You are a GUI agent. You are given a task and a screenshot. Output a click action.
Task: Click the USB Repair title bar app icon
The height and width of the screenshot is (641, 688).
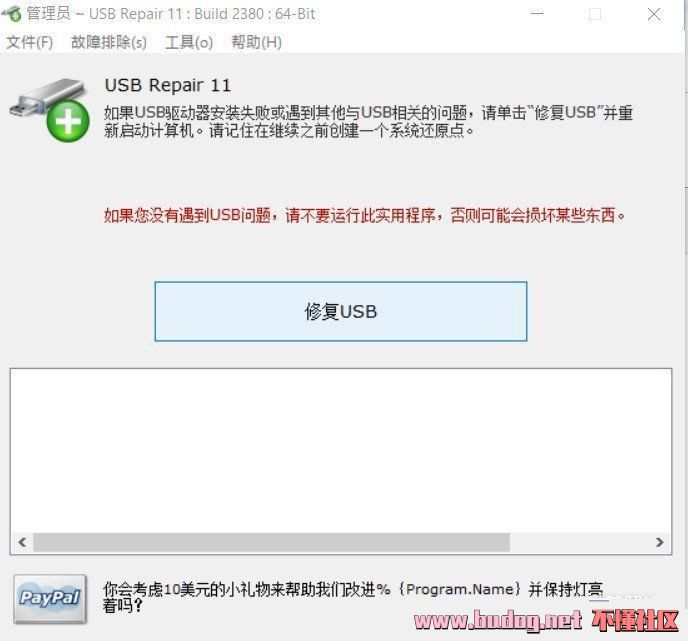pyautogui.click(x=12, y=14)
